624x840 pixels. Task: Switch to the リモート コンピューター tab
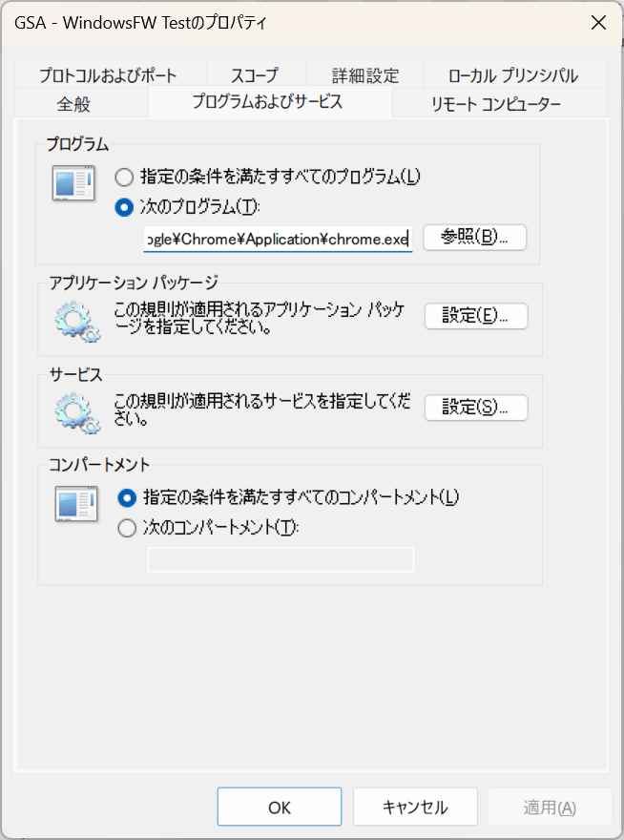[x=500, y=103]
